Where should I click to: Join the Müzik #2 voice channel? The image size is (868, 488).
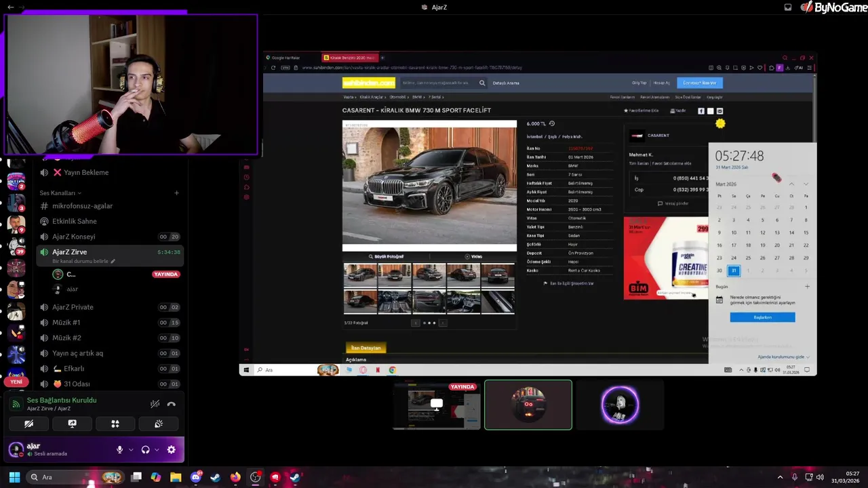[x=109, y=338]
